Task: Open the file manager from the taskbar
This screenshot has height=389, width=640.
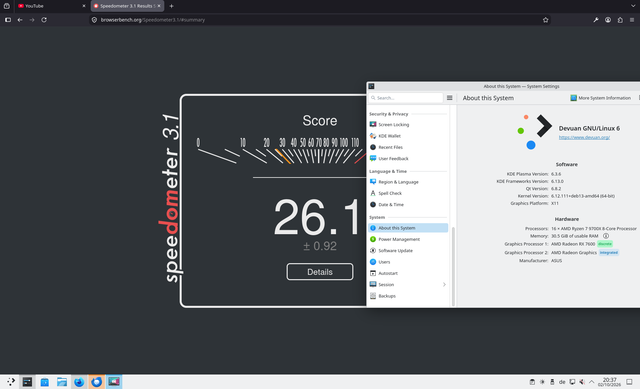Action: click(x=62, y=382)
